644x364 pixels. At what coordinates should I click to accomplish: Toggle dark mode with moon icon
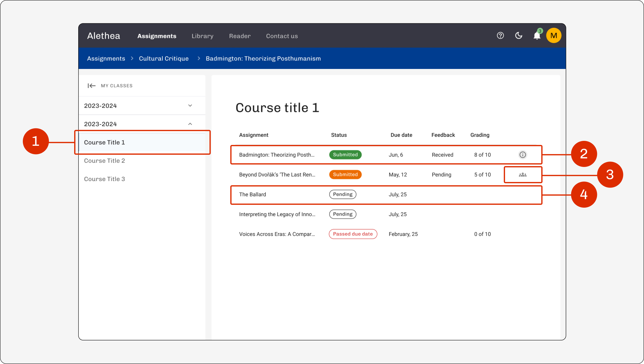click(x=519, y=36)
